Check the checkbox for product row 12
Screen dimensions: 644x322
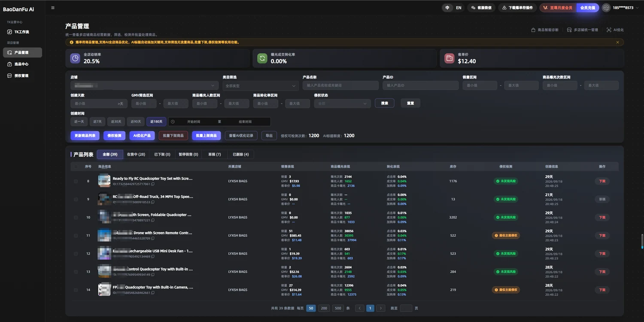(76, 254)
